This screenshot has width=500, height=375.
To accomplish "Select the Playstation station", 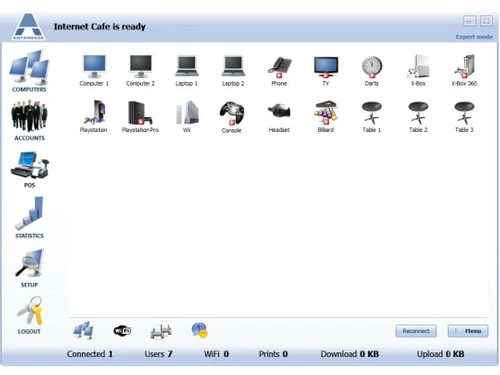I will [94, 117].
